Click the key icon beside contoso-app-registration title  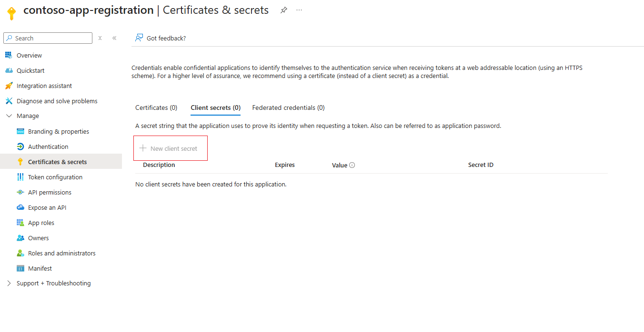tap(12, 12)
